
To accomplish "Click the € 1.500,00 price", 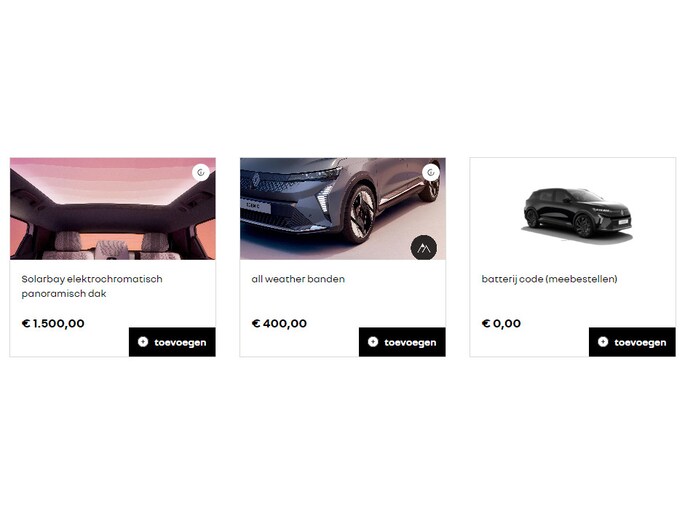I will pyautogui.click(x=53, y=323).
